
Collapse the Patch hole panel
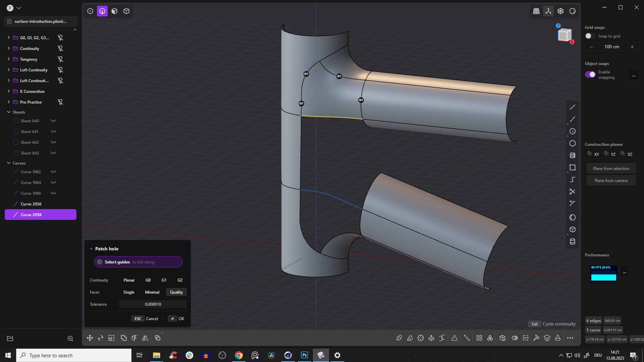point(91,249)
